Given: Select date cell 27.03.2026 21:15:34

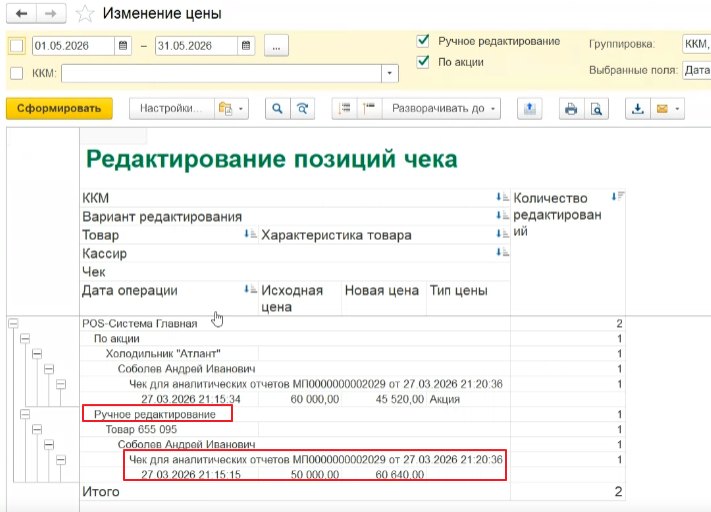Looking at the screenshot, I should click(169, 400).
